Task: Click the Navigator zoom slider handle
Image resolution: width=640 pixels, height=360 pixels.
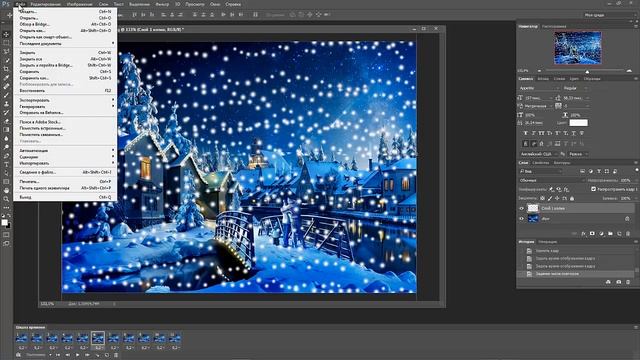Action: [x=587, y=71]
